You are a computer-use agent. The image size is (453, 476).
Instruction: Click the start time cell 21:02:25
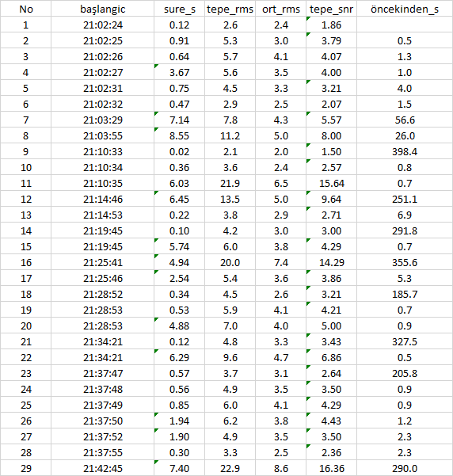point(103,40)
